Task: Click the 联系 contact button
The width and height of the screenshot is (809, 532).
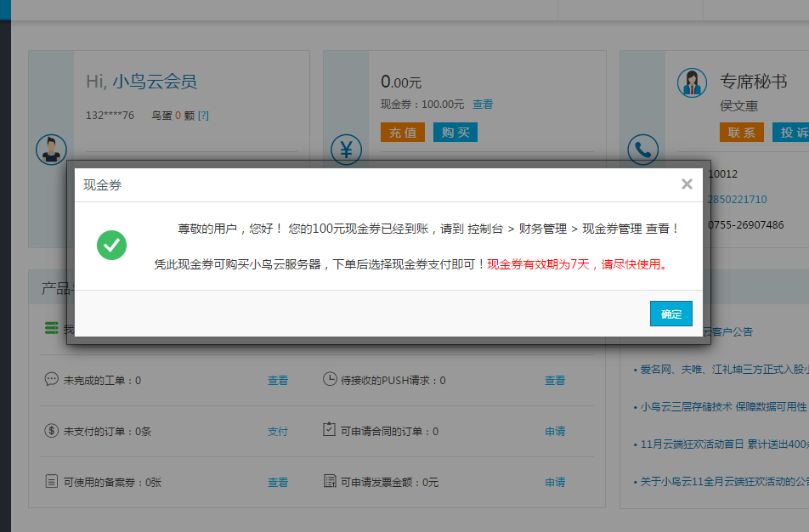Action: point(741,132)
